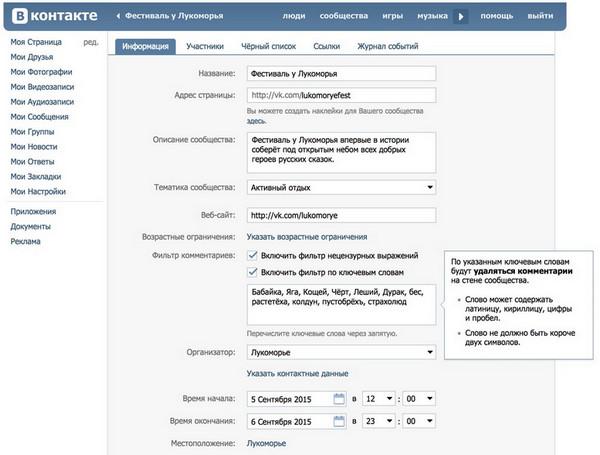Viewport: 600px width, 455px height.
Task: Open calendar picker for end date
Action: click(339, 421)
